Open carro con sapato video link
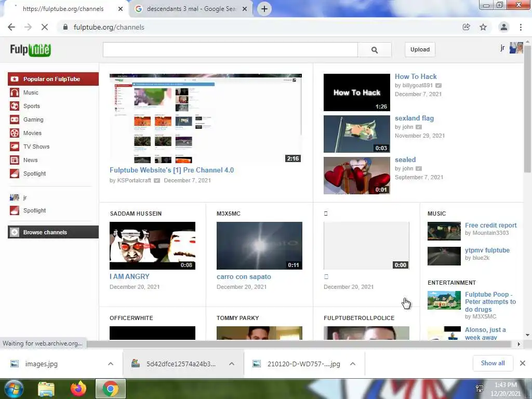The width and height of the screenshot is (532, 399). (x=244, y=277)
